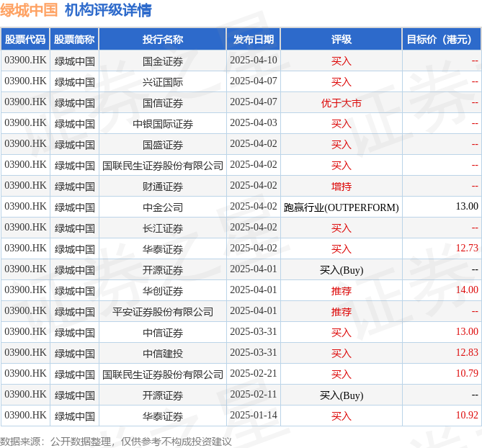Click the orange 绿城中国 title text
Screen dimensions: 482x448
[x=29, y=10]
